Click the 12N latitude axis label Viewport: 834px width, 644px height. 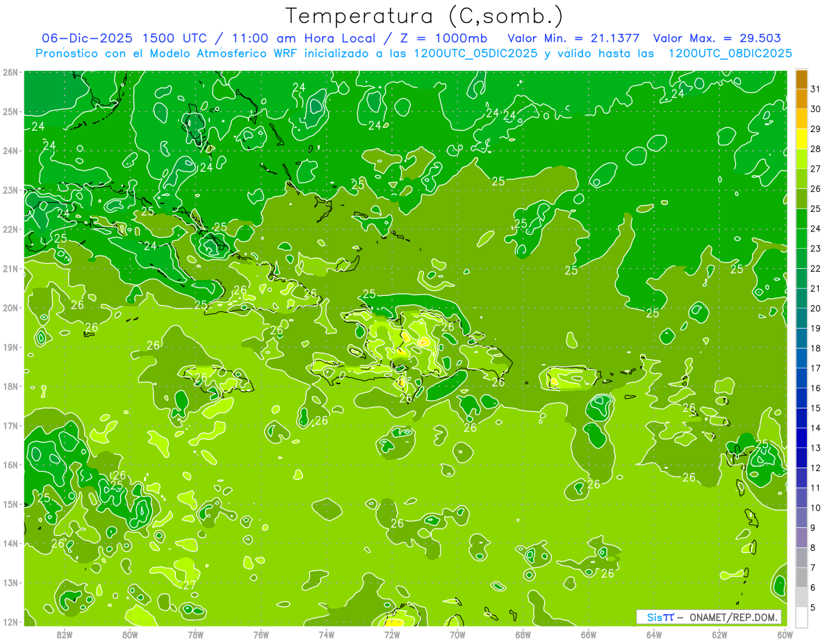[x=10, y=622]
